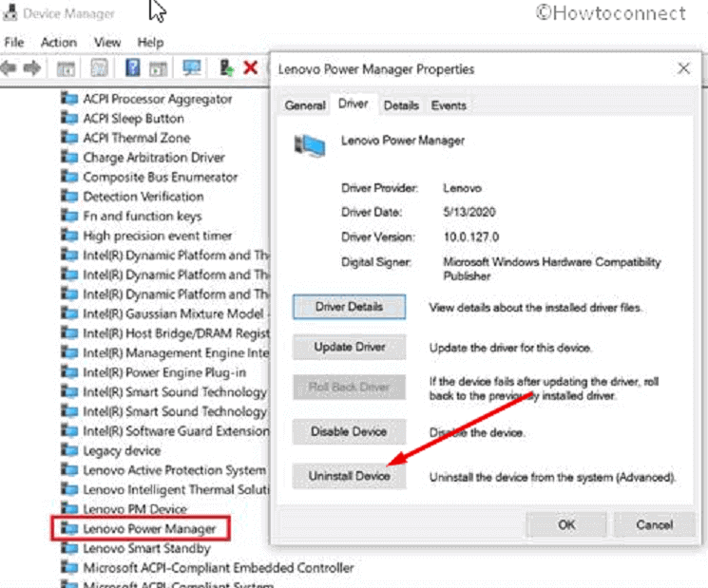Select Charge Arbitration Driver device
Image resolution: width=708 pixels, height=588 pixels.
pyautogui.click(x=154, y=158)
